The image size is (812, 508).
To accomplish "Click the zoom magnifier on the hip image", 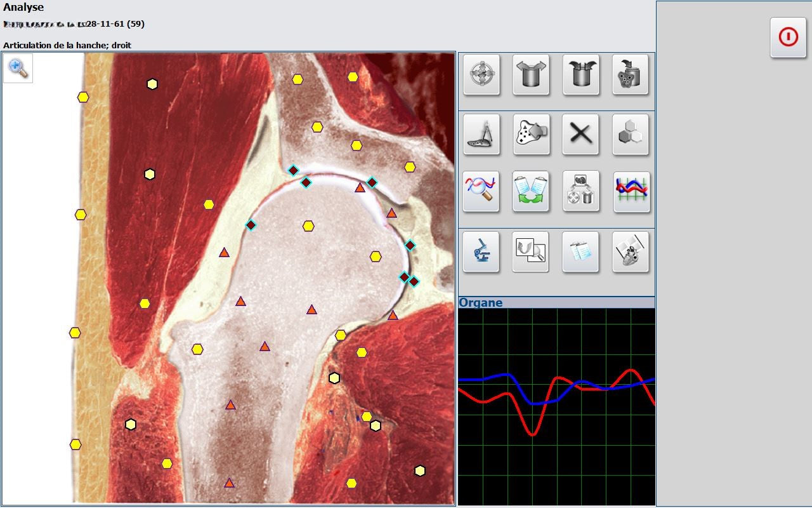I will 18,68.
